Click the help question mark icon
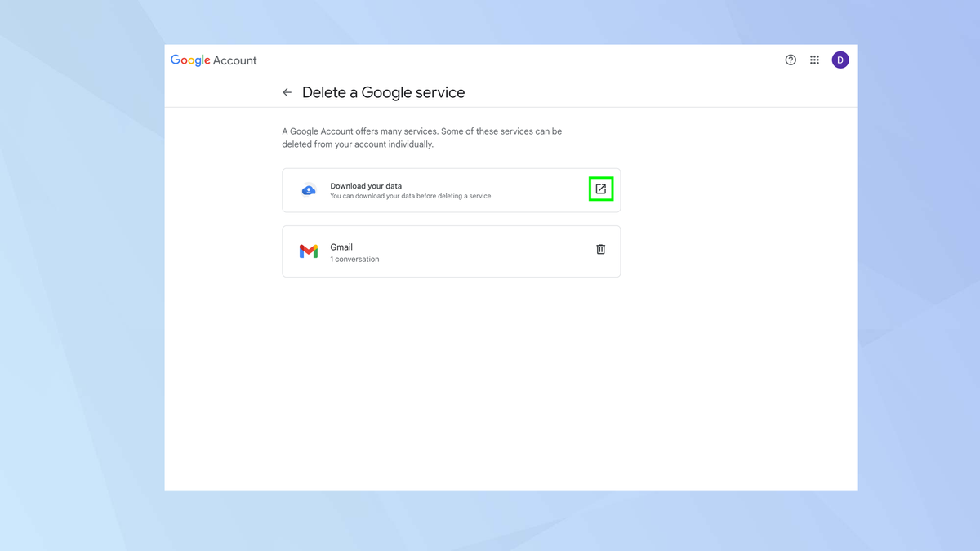Viewport: 980px width, 551px height. tap(790, 60)
